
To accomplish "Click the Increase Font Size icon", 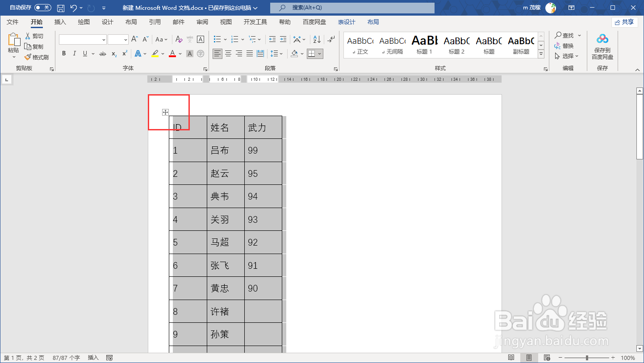I will coord(134,39).
